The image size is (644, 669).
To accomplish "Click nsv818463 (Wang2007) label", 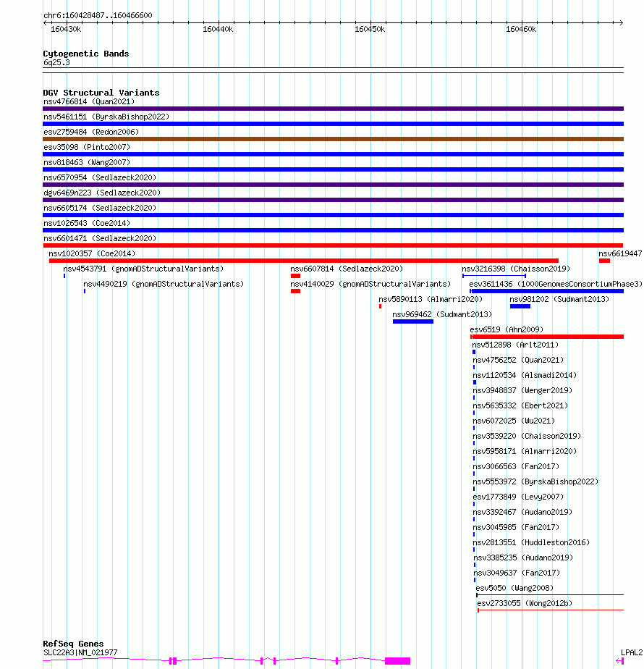I will tap(87, 163).
